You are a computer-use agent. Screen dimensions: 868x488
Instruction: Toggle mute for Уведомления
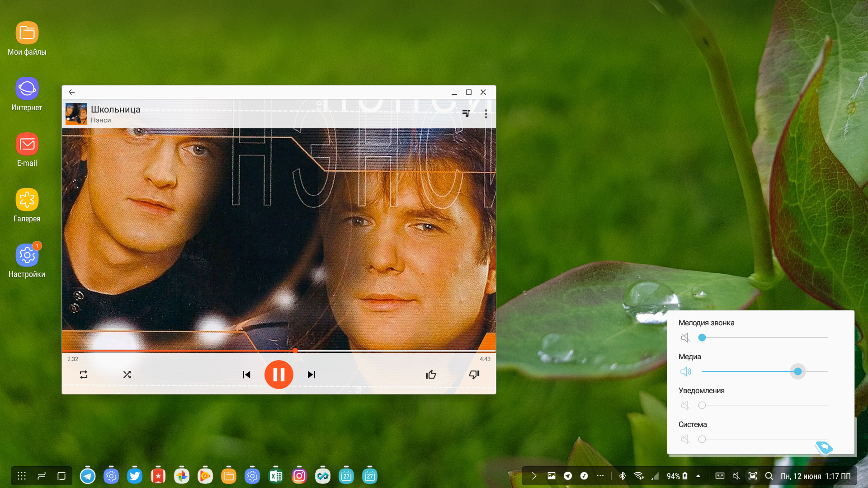(685, 405)
